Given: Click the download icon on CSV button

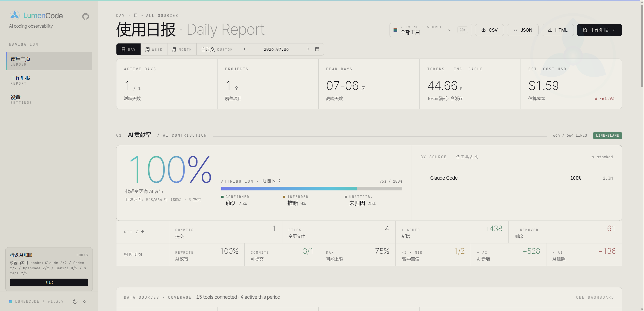Looking at the screenshot, I should pos(484,30).
